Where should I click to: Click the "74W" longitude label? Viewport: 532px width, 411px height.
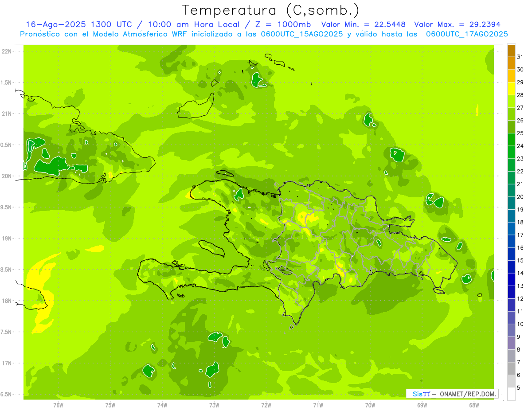(x=162, y=405)
